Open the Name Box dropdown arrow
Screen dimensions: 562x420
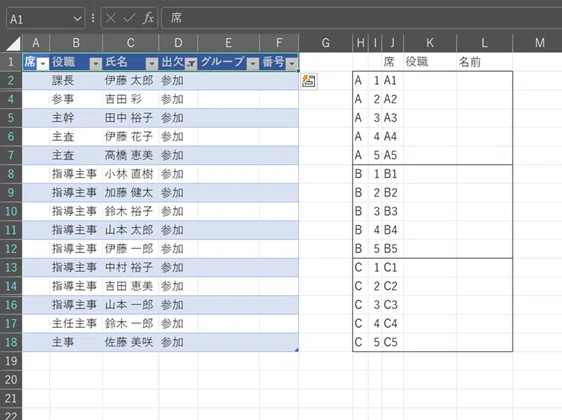click(x=77, y=18)
